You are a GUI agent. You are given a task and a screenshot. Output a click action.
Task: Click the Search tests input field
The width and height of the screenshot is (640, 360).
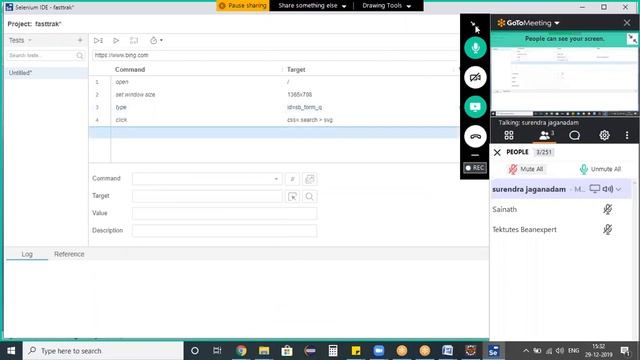[46, 55]
